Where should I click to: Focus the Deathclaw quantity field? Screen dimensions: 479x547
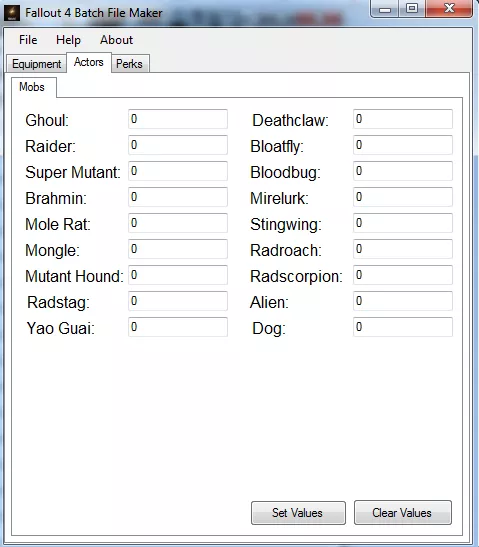403,119
